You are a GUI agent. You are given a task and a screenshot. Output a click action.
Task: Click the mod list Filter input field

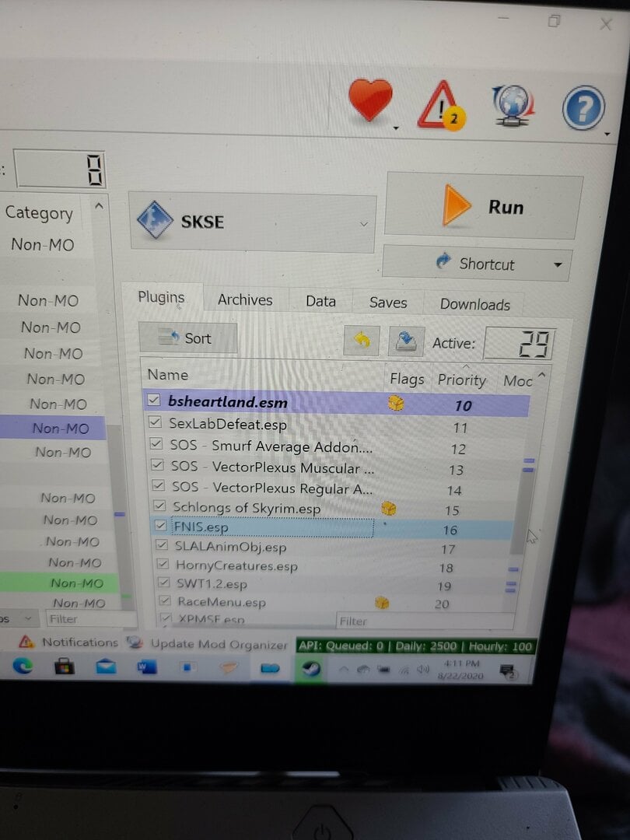click(90, 619)
